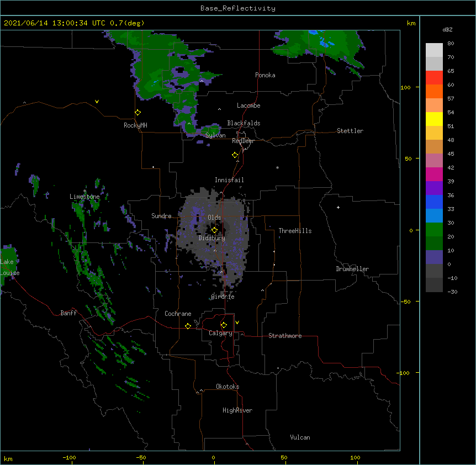Click the Blackfalds city label
Image resolution: width=476 pixels, height=465 pixels.
244,123
